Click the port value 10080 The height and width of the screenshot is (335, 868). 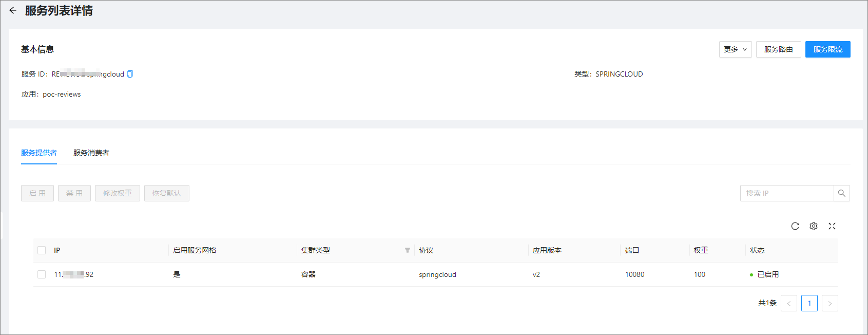tap(635, 274)
